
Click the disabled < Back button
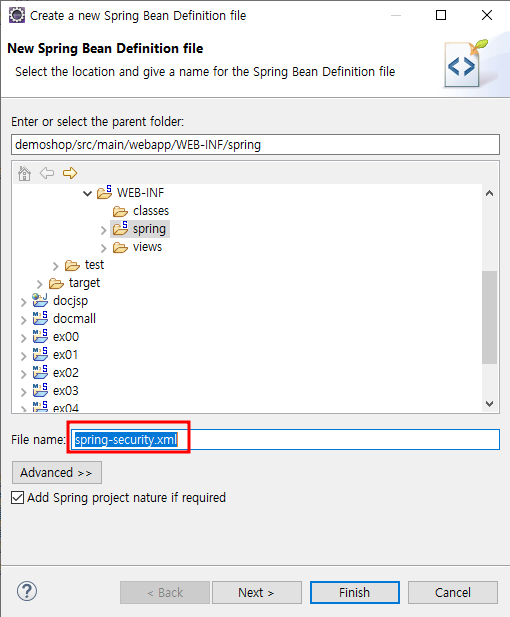coord(165,592)
